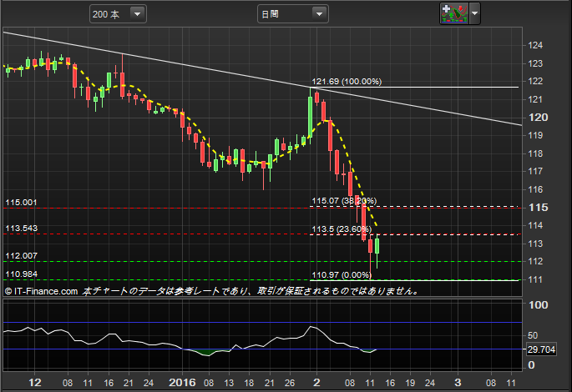Click the 124 price axis label
This screenshot has height=392, width=572.
(x=535, y=45)
